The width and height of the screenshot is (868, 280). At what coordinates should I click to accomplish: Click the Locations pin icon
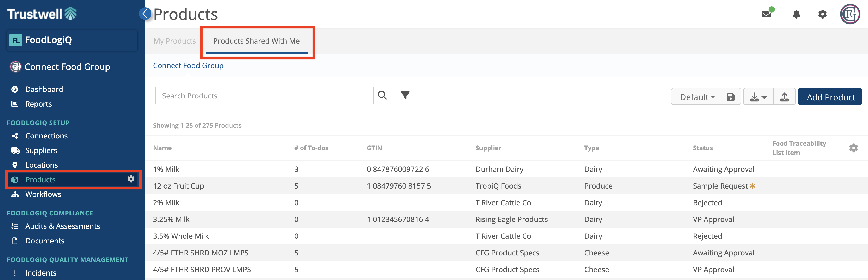click(x=15, y=165)
